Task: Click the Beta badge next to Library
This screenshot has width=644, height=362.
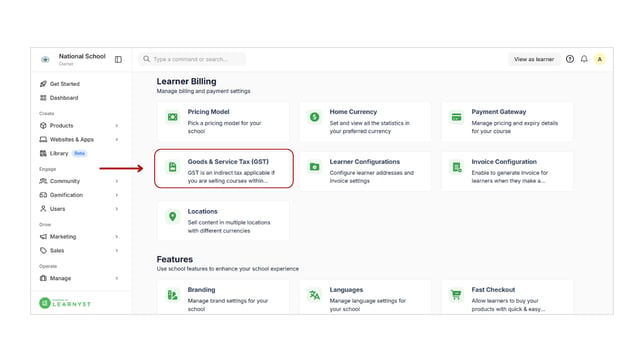Action: click(x=80, y=153)
